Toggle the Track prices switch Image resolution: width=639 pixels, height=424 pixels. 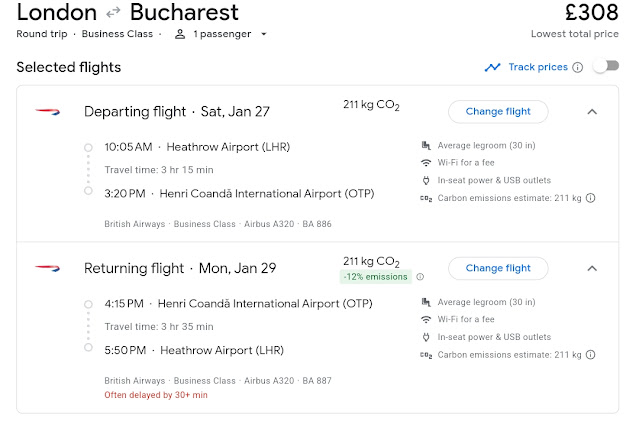coord(605,67)
